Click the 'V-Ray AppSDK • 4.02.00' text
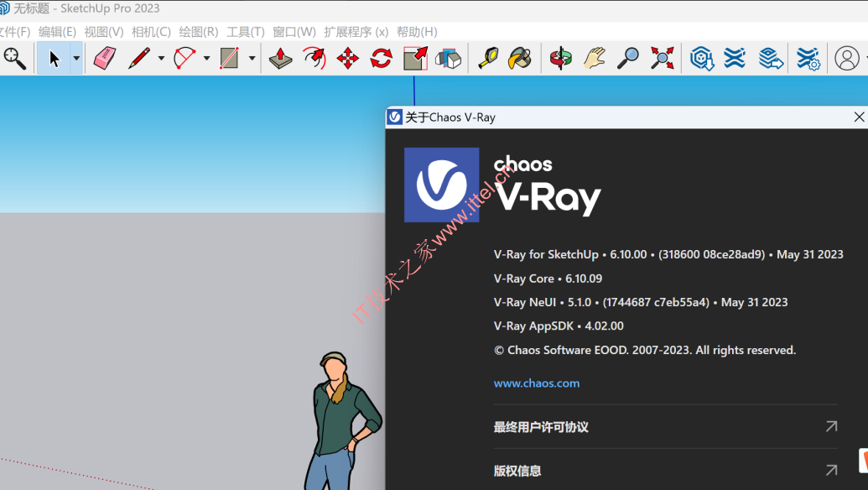This screenshot has height=490, width=868. tap(558, 326)
